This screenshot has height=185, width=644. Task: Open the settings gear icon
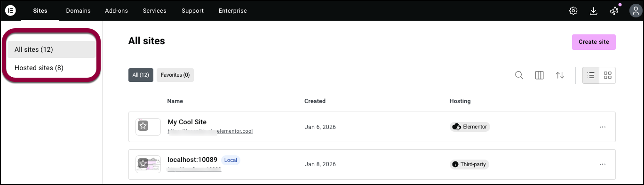pos(573,11)
